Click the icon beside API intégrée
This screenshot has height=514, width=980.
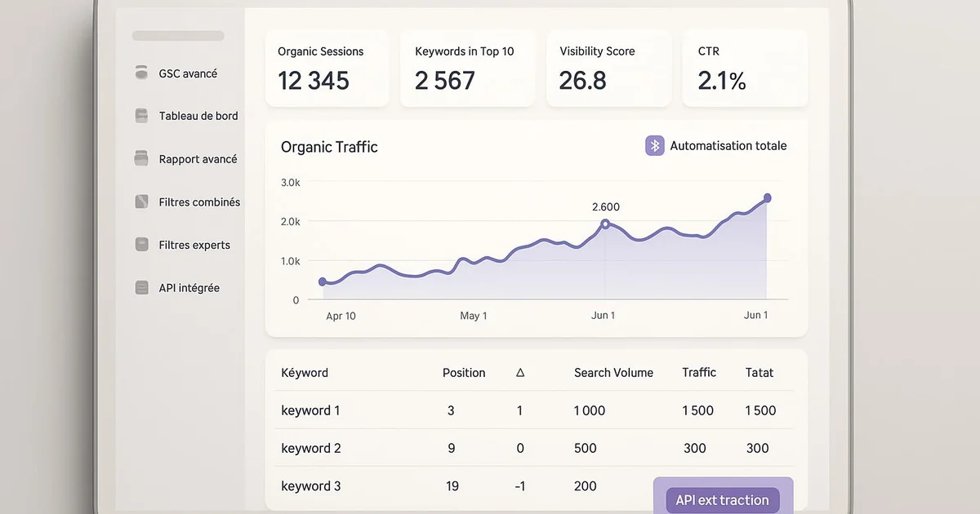coord(141,287)
